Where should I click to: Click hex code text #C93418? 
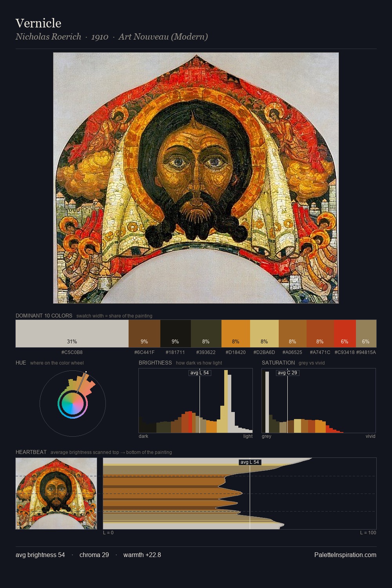[x=345, y=352]
